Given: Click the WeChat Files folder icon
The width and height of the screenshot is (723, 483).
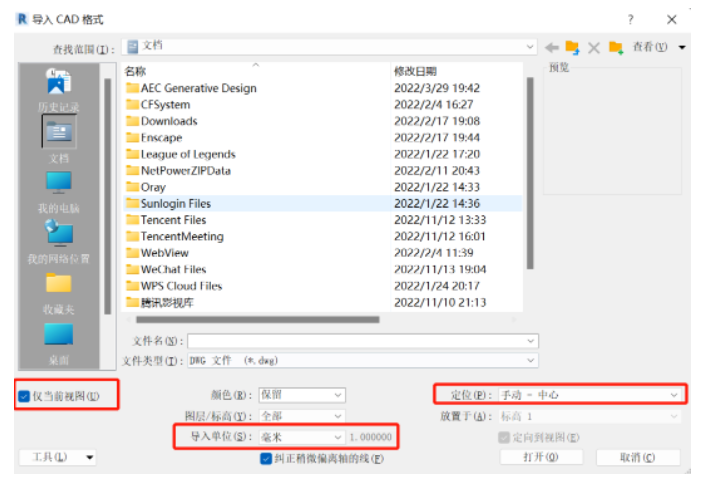Looking at the screenshot, I should [x=133, y=269].
